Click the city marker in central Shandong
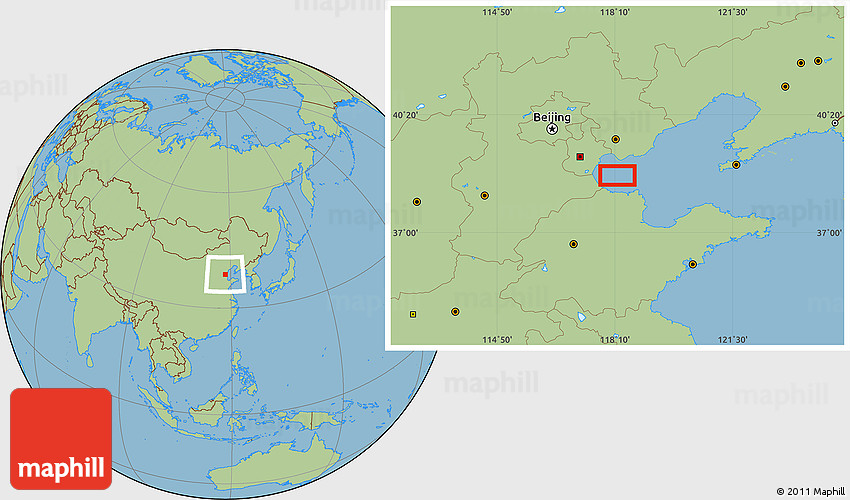 (574, 244)
